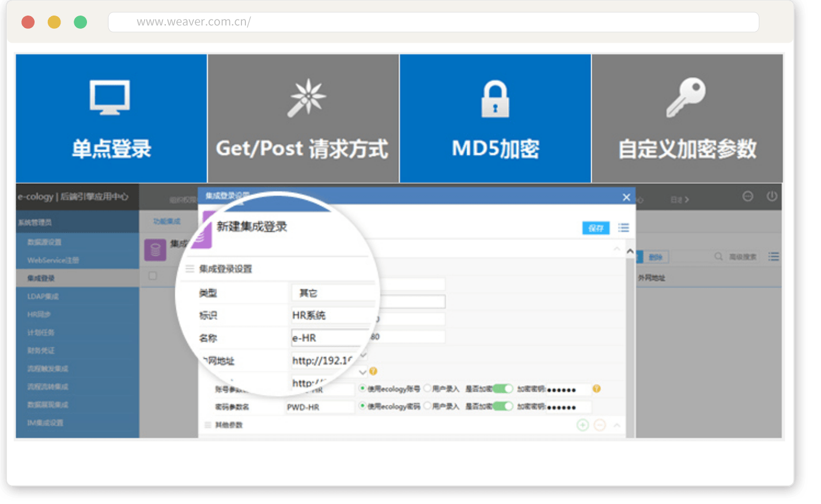Open dropdown beside the orange help icon

pos(363,372)
